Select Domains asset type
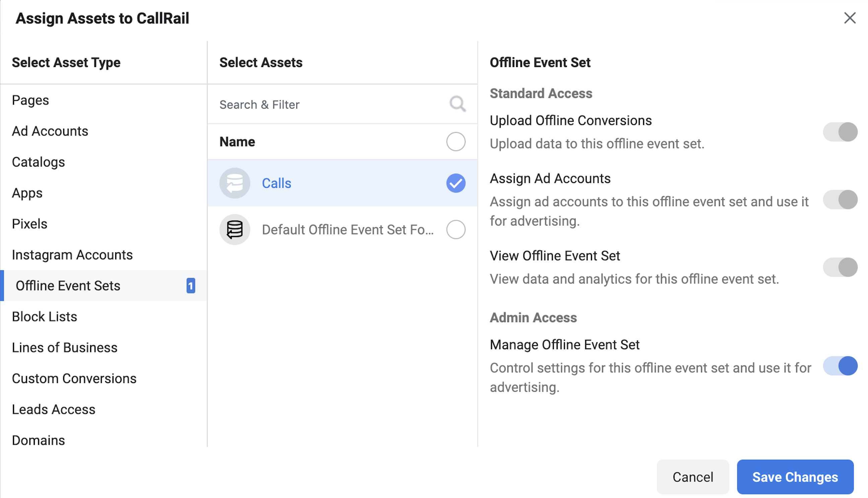 pos(103,440)
